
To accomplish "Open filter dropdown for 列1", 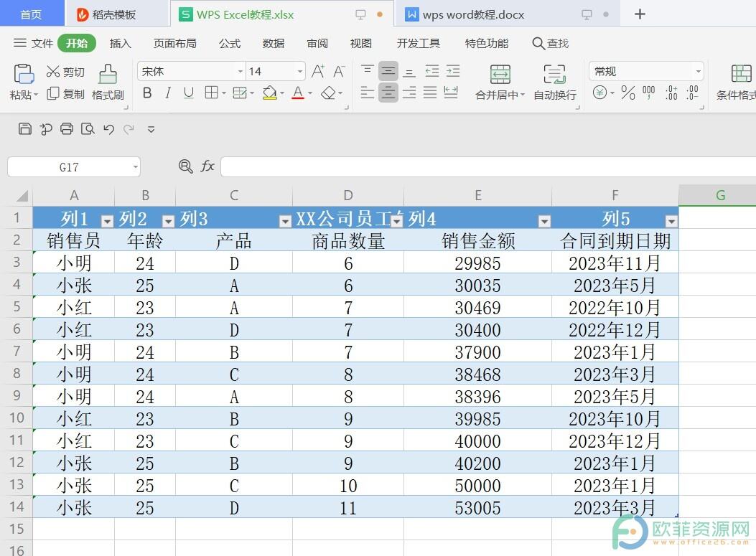I will (107, 221).
